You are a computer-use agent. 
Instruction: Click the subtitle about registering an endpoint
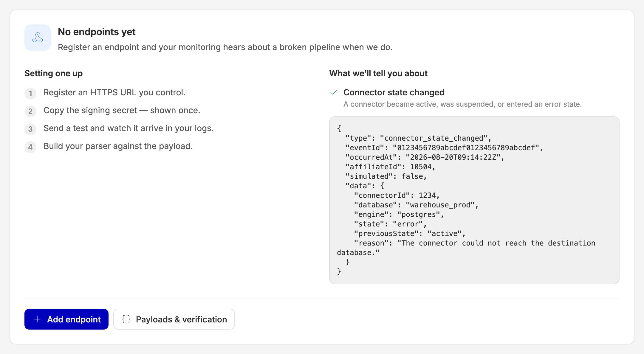coord(225,47)
